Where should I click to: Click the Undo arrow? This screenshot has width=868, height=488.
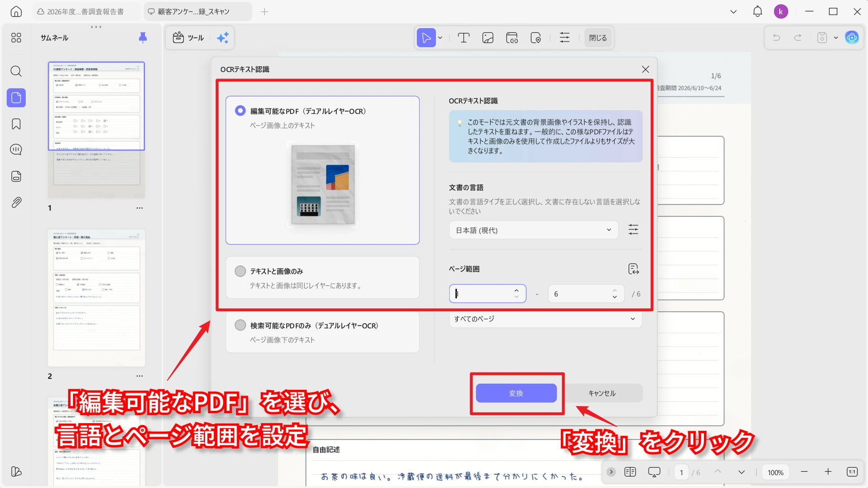776,38
